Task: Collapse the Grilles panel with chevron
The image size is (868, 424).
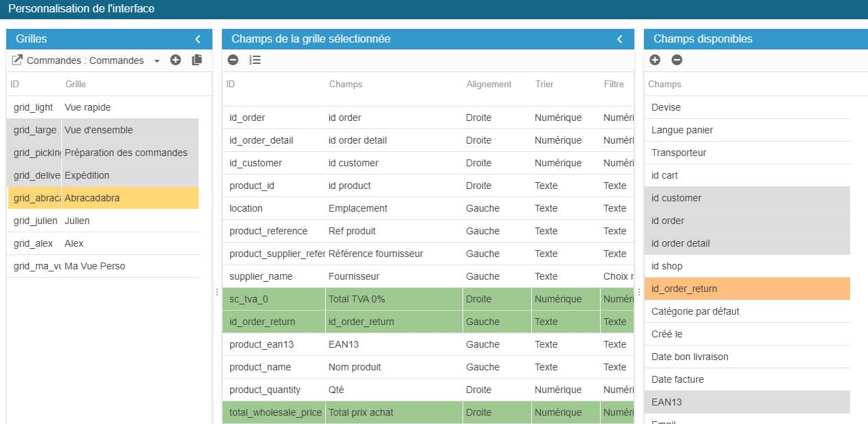Action: coord(198,39)
